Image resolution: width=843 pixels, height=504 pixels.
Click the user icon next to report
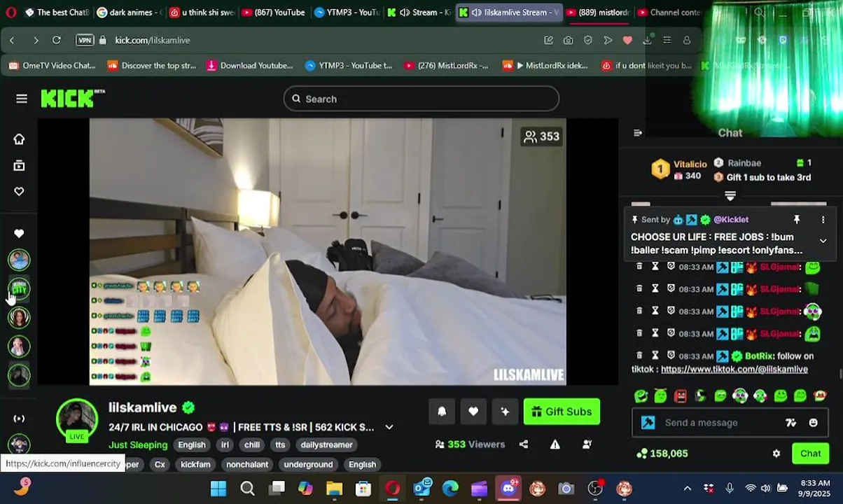[x=587, y=444]
